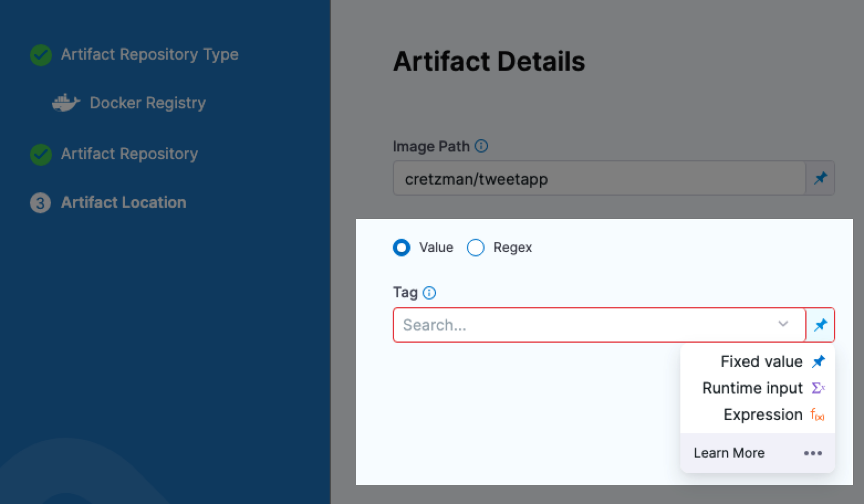Select the Regex radio button

(x=476, y=248)
